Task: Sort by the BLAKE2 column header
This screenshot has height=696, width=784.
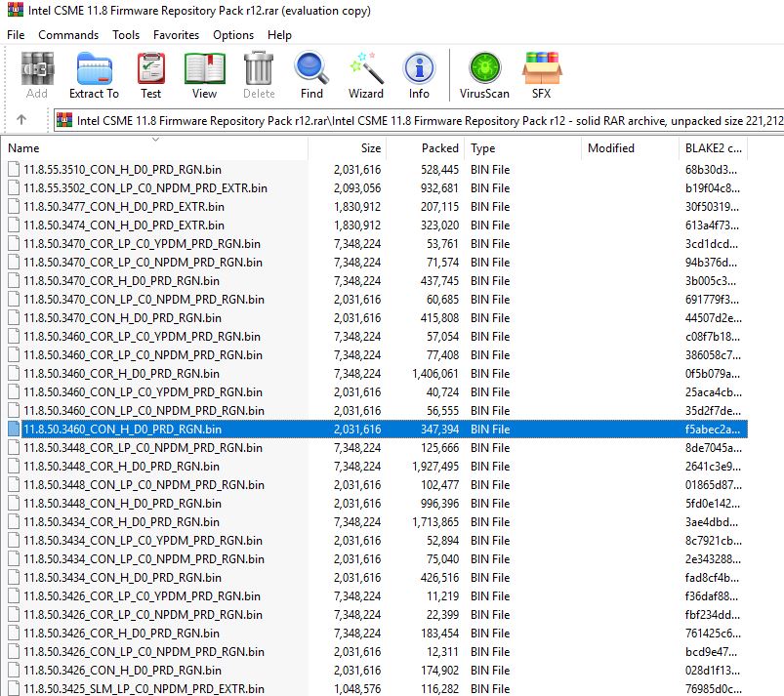Action: coord(714,148)
